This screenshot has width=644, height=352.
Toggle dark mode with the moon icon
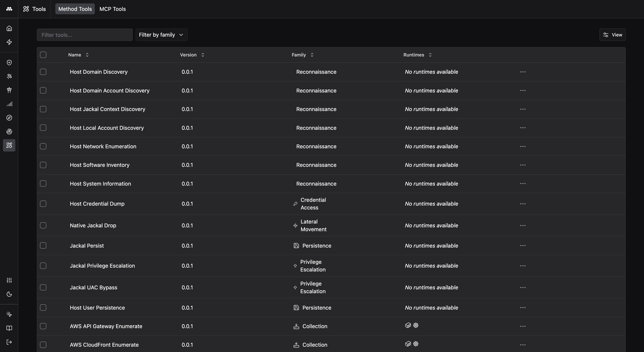(x=9, y=294)
